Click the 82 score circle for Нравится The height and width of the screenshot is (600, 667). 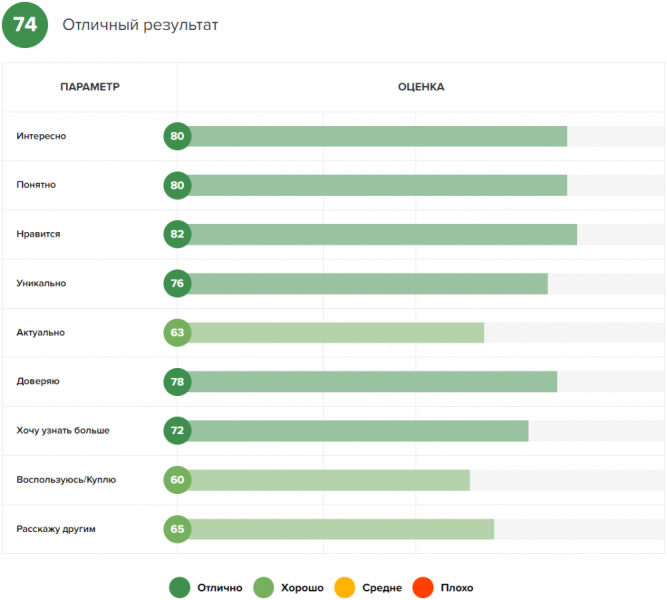[178, 234]
